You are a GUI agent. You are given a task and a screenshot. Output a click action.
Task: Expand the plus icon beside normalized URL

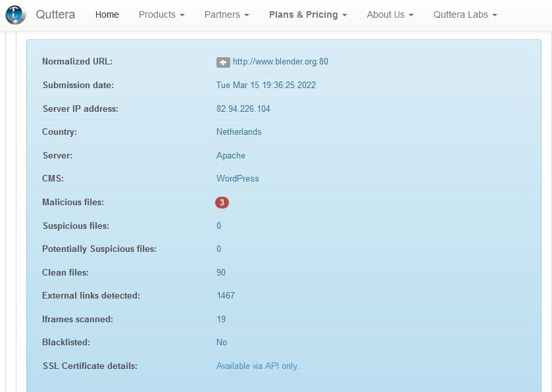tap(223, 62)
